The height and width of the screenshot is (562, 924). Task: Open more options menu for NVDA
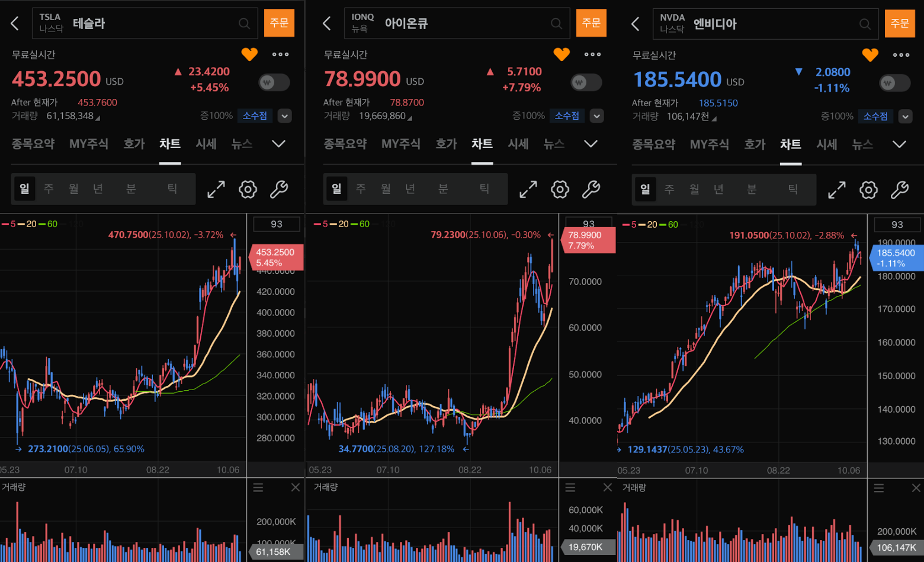click(x=901, y=55)
